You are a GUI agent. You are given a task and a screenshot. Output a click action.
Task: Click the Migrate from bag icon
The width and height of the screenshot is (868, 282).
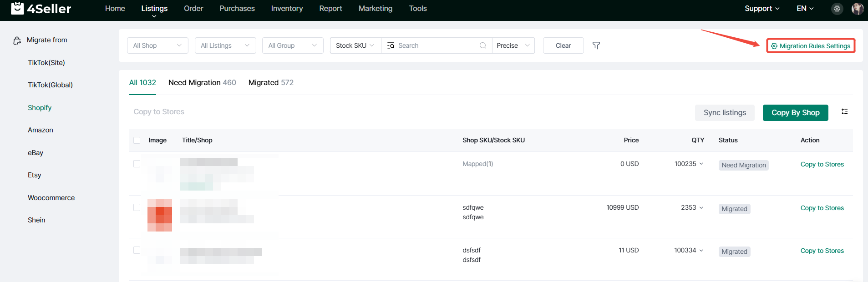pos(17,40)
